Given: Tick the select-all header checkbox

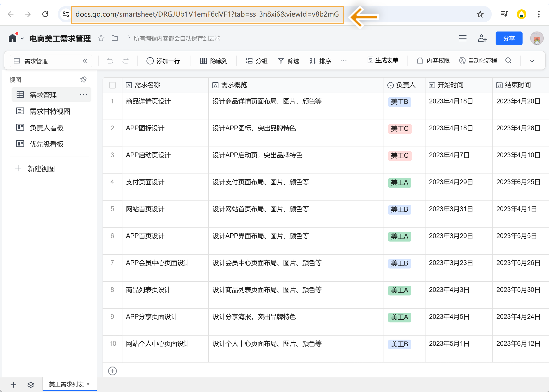Looking at the screenshot, I should click(x=112, y=85).
